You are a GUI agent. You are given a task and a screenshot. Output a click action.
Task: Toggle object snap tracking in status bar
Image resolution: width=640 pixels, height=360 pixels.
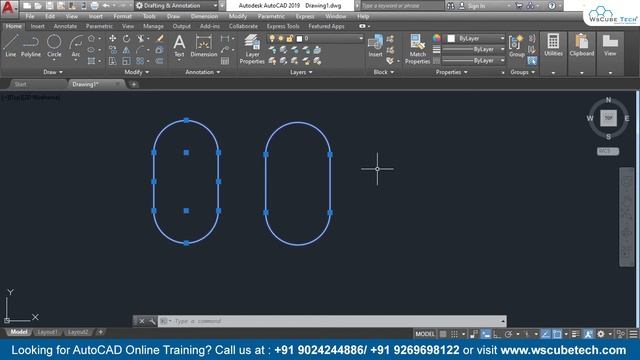point(546,334)
